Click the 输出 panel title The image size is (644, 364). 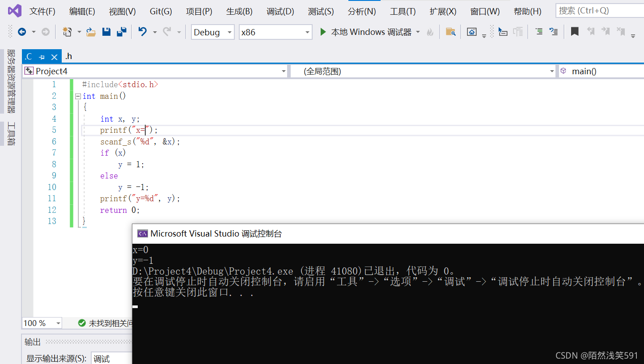pos(33,342)
